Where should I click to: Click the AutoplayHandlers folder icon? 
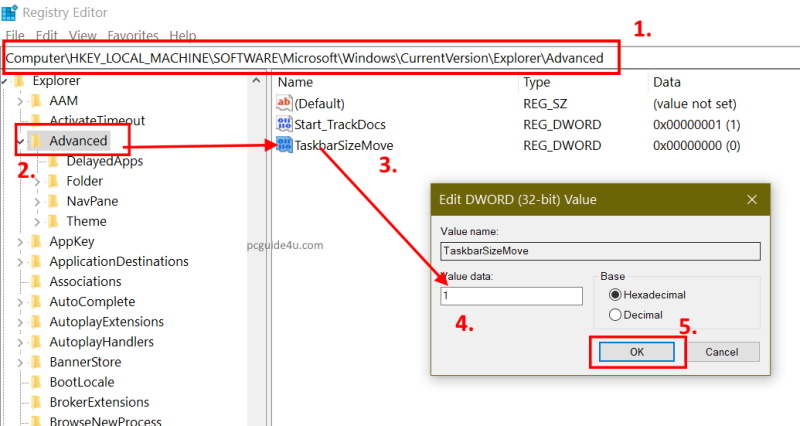point(37,342)
